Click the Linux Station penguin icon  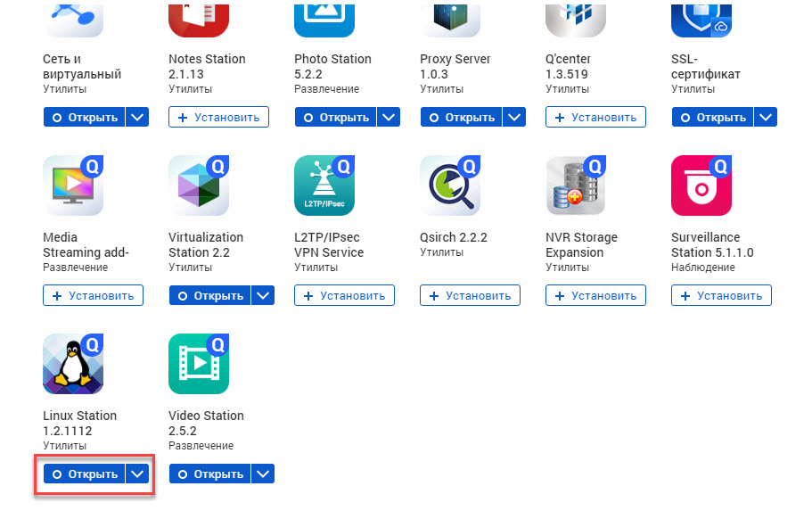[x=73, y=364]
